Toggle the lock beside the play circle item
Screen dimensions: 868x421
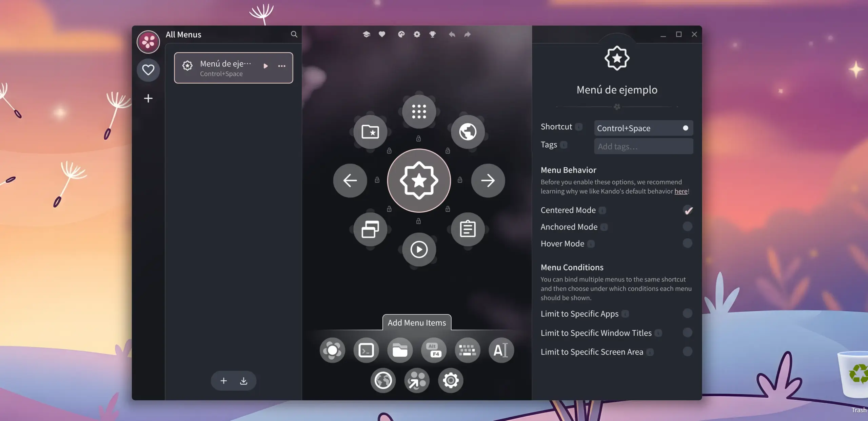(x=418, y=221)
